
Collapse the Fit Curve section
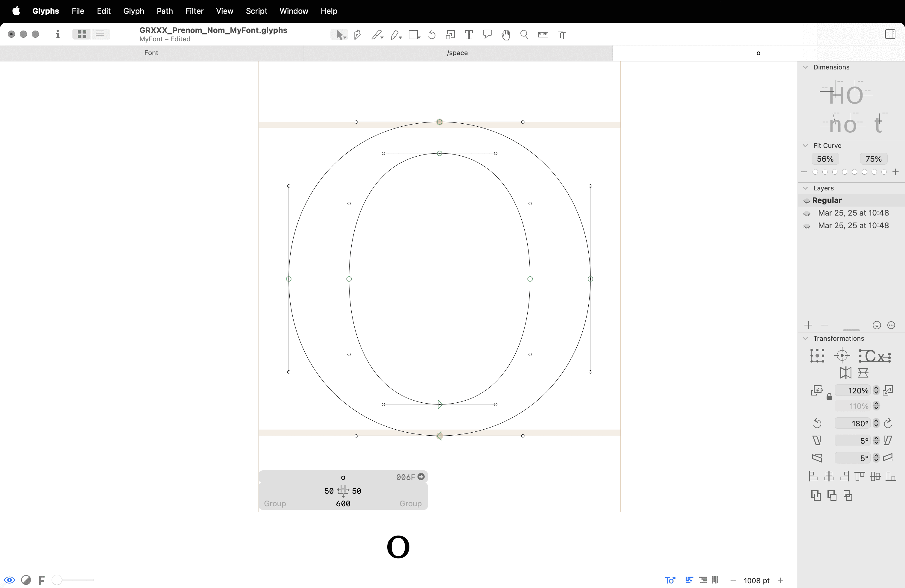point(805,146)
